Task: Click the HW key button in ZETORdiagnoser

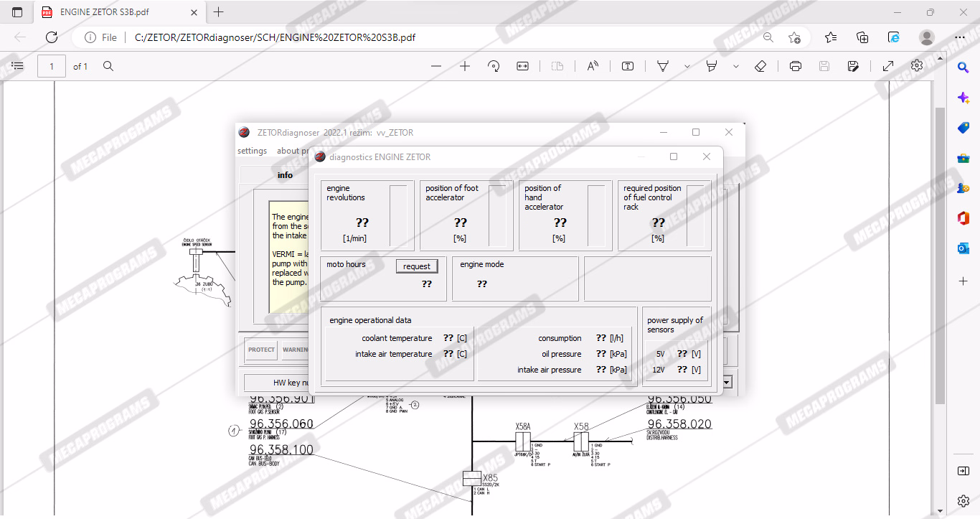Action: point(276,383)
